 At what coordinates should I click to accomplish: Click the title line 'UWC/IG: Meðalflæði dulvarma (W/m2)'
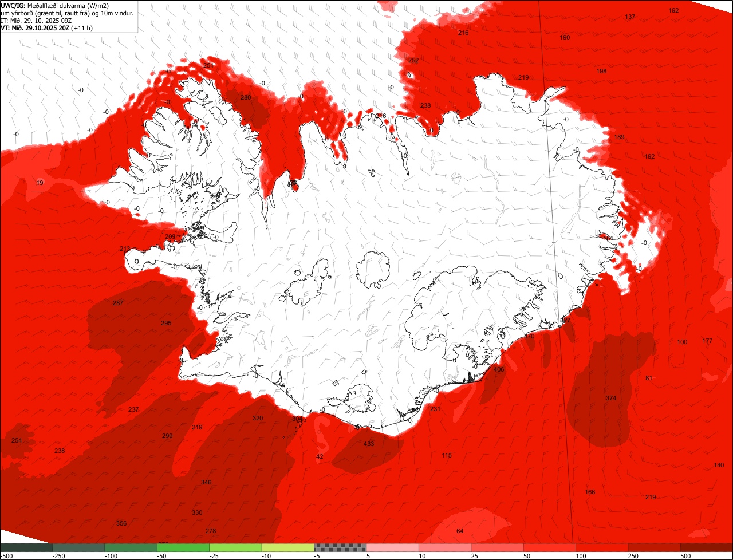(x=55, y=6)
